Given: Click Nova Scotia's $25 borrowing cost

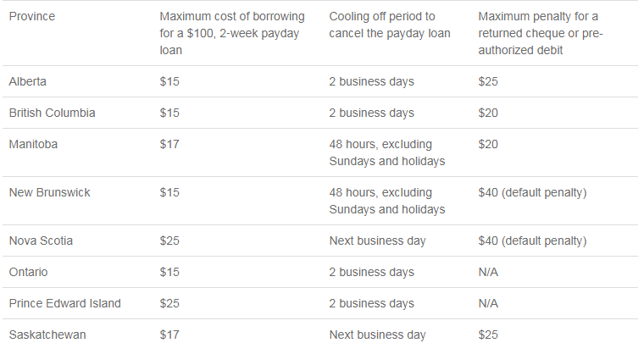Looking at the screenshot, I should tap(169, 241).
